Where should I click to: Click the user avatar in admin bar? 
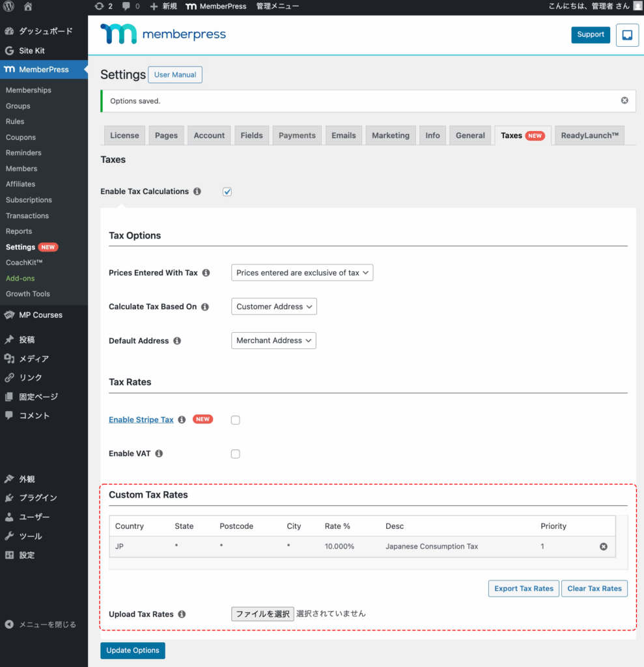point(637,6)
